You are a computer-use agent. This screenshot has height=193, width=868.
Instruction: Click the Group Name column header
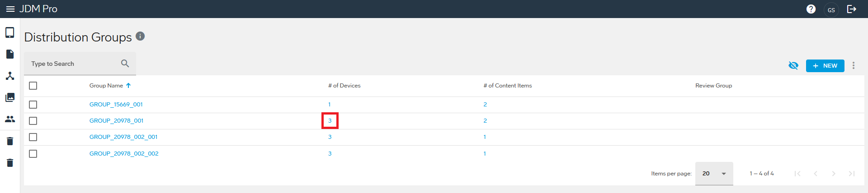106,86
